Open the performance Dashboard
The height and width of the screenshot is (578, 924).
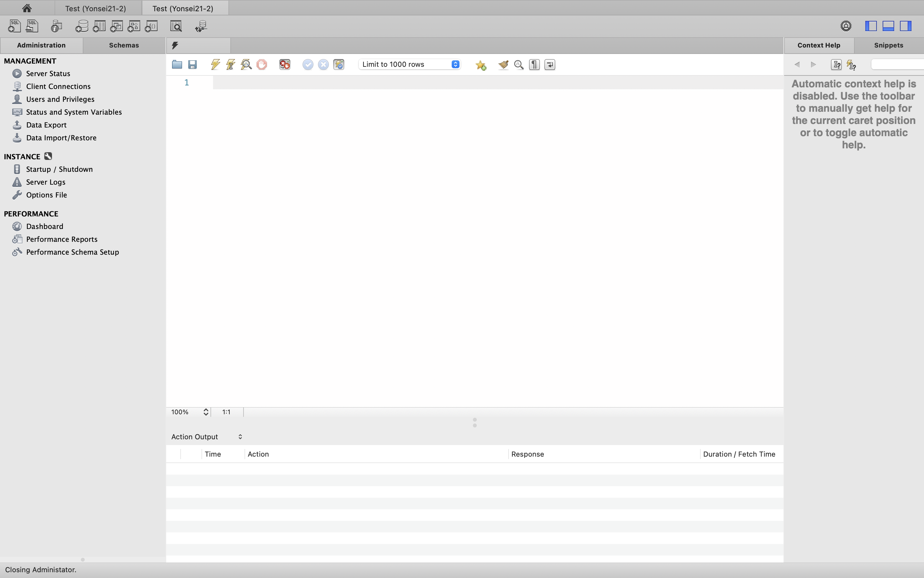(x=45, y=226)
